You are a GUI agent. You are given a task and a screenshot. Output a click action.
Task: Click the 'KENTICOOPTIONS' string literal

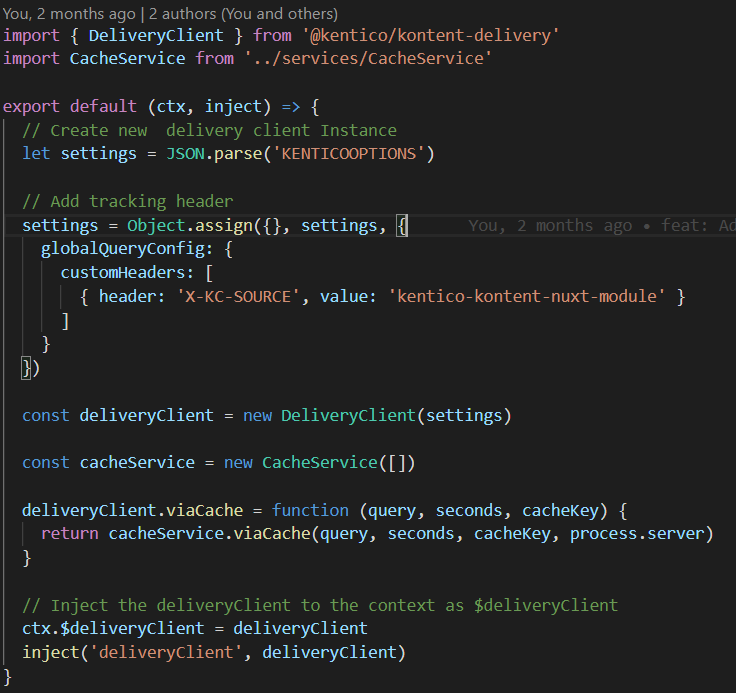click(x=348, y=154)
